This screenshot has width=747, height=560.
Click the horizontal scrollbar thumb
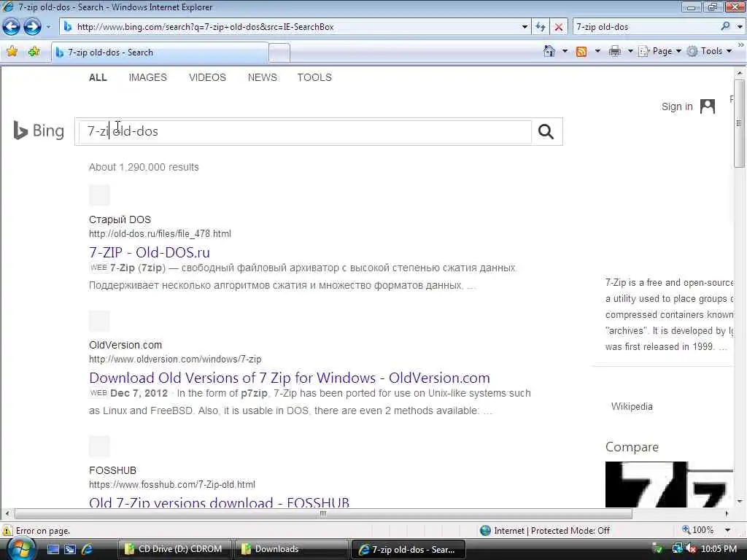[x=323, y=513]
